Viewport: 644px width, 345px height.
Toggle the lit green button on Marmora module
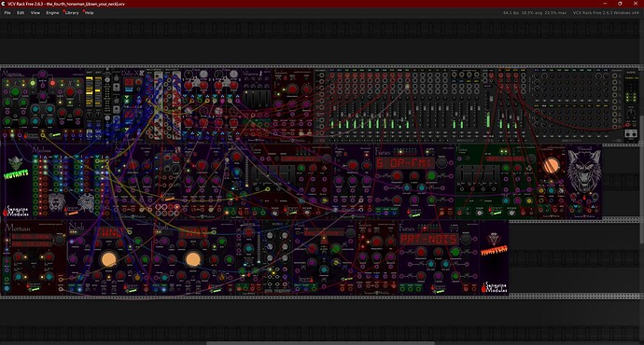tap(33, 83)
